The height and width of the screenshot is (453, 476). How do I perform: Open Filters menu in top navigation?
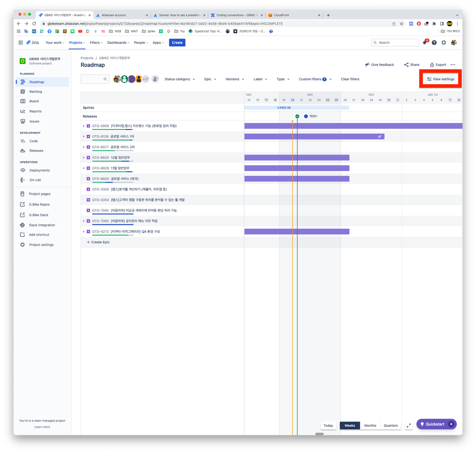click(96, 43)
